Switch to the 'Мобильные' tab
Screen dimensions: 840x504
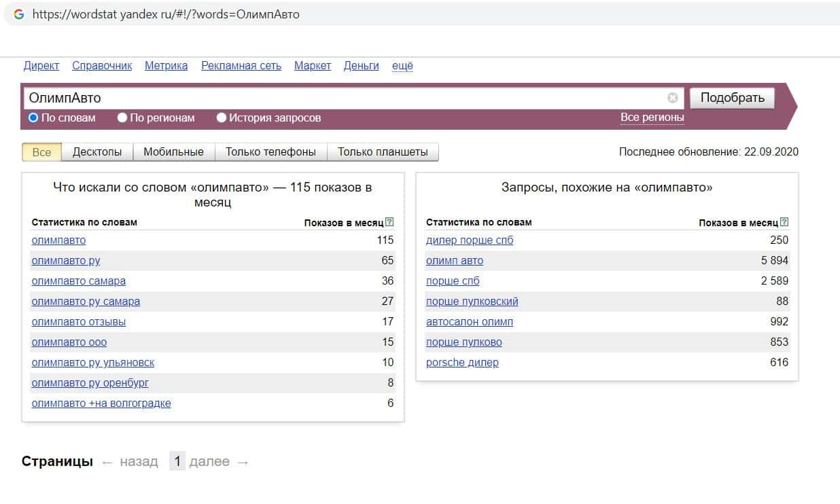point(173,152)
